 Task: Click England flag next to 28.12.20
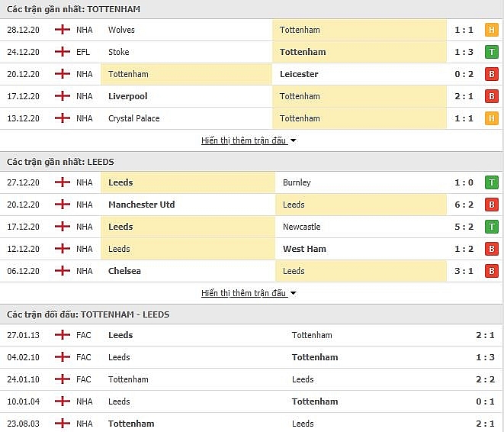click(x=63, y=30)
